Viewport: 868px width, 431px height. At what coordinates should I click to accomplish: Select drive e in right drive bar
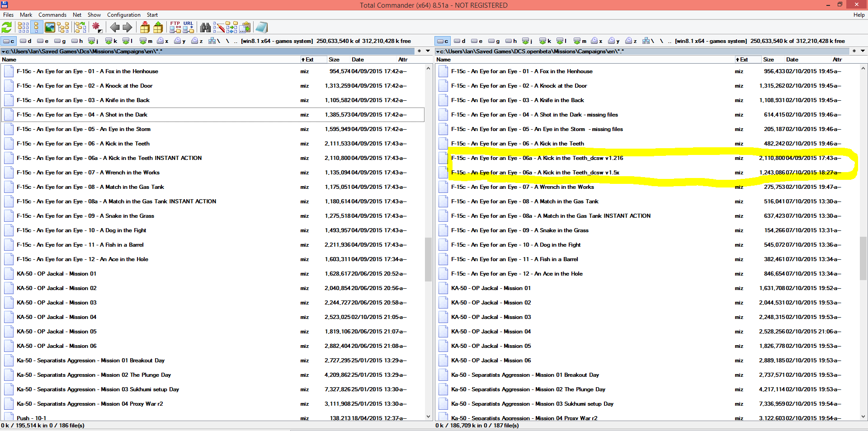[477, 41]
